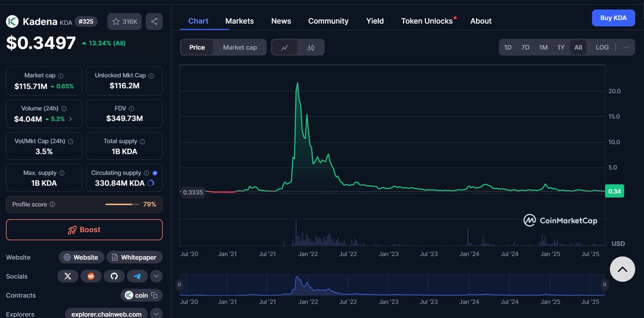Click Profile score info icon
The width and height of the screenshot is (644, 318).
click(52, 205)
